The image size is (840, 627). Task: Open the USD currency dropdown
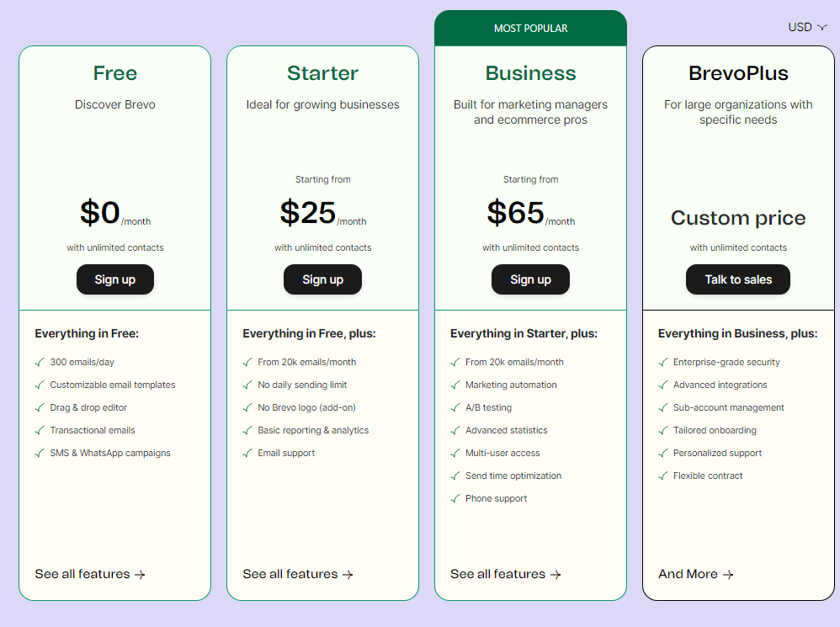pos(805,26)
